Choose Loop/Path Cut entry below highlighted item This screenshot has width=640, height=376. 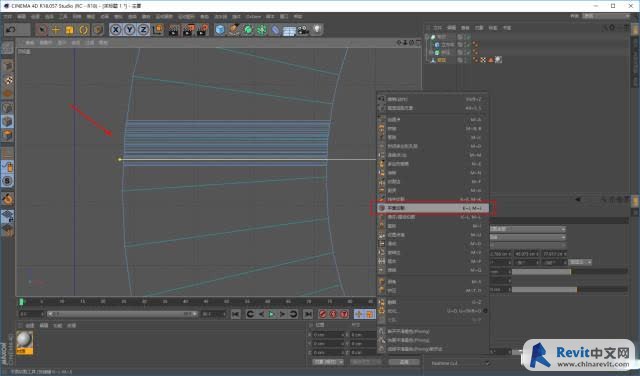tap(433, 217)
